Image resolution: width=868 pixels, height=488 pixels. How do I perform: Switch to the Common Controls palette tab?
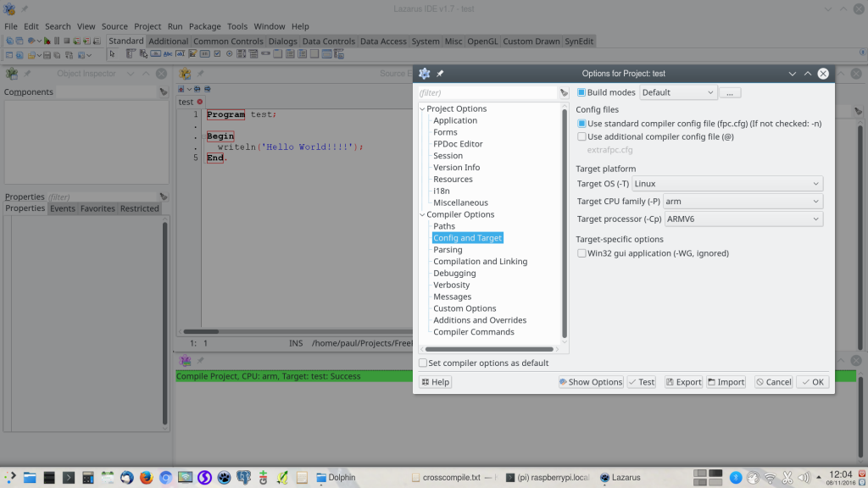pyautogui.click(x=228, y=41)
